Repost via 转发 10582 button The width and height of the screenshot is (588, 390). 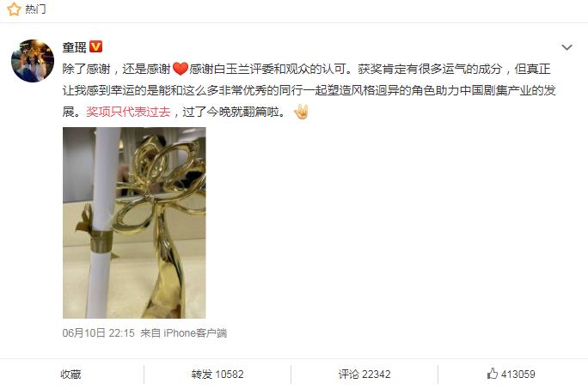pyautogui.click(x=217, y=375)
